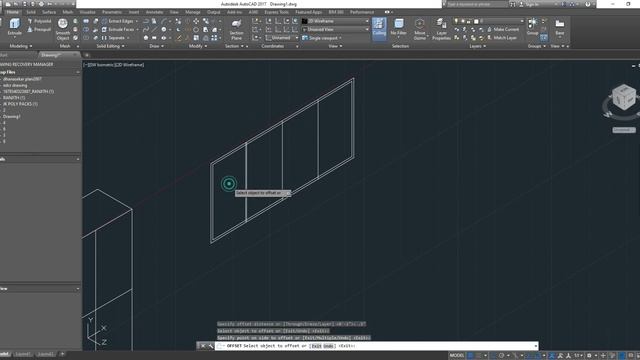Close the command line with X icon
Image resolution: width=640 pixels, height=360 pixels.
point(203,346)
